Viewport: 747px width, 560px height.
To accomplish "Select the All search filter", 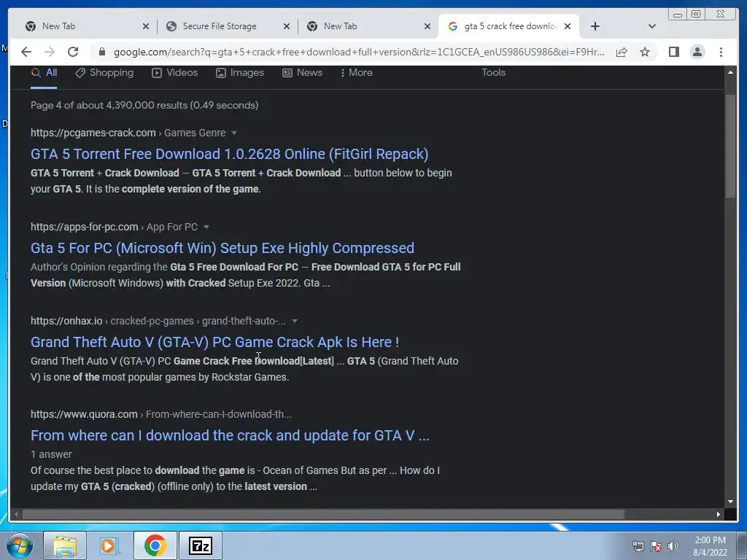I will 44,73.
